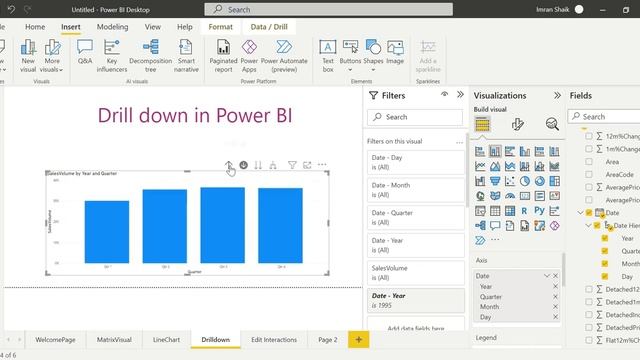Insert a Q&A visual from ribbon
The height and width of the screenshot is (360, 640).
click(x=85, y=52)
